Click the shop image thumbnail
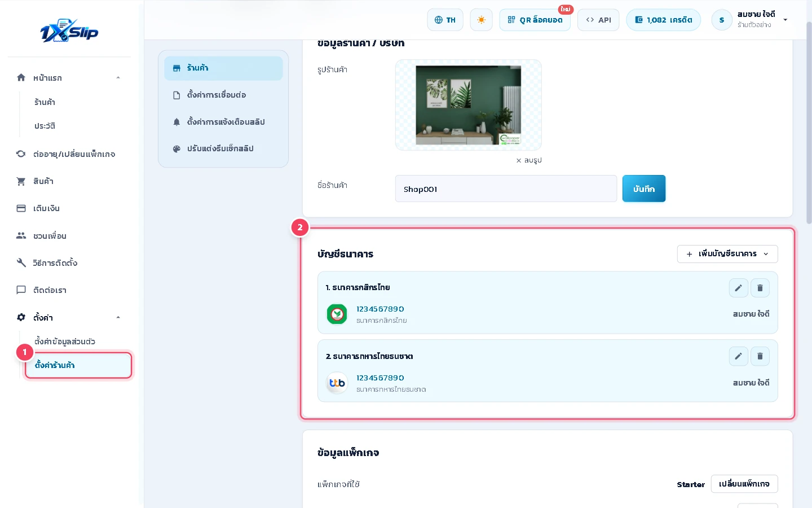Image resolution: width=812 pixels, height=508 pixels. (468, 105)
